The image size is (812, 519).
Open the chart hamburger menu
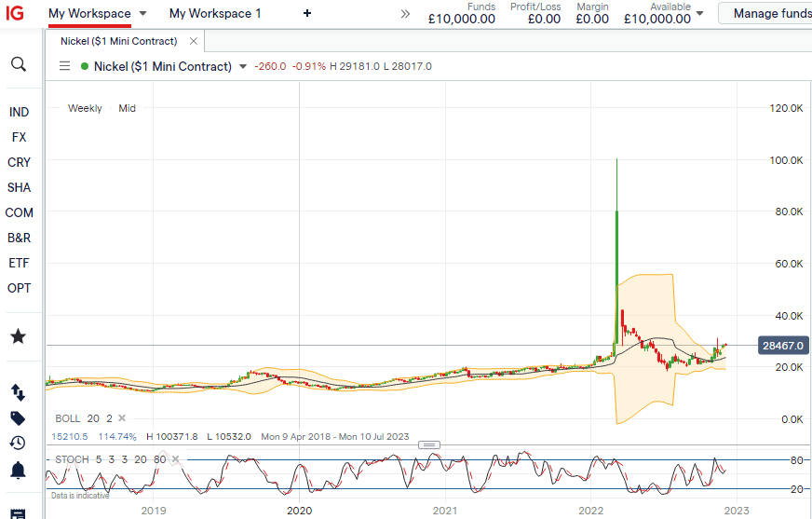pos(65,66)
